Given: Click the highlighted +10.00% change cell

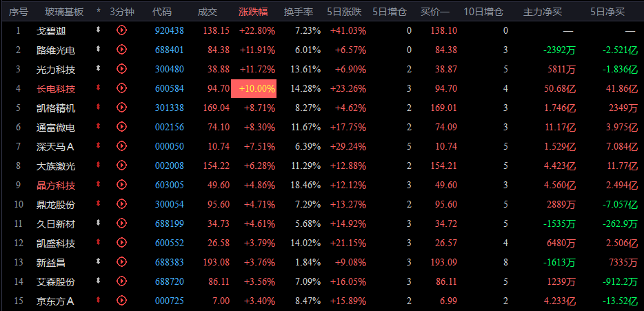Looking at the screenshot, I should (x=254, y=88).
